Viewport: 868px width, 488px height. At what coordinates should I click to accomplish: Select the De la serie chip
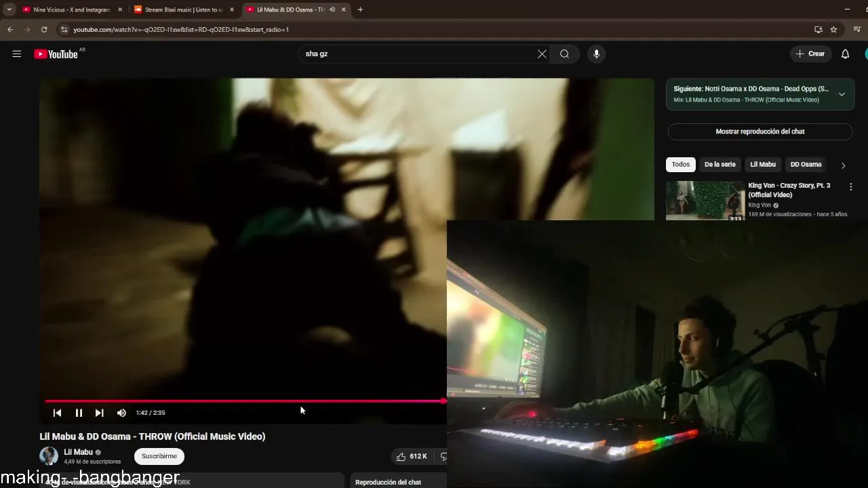point(719,165)
